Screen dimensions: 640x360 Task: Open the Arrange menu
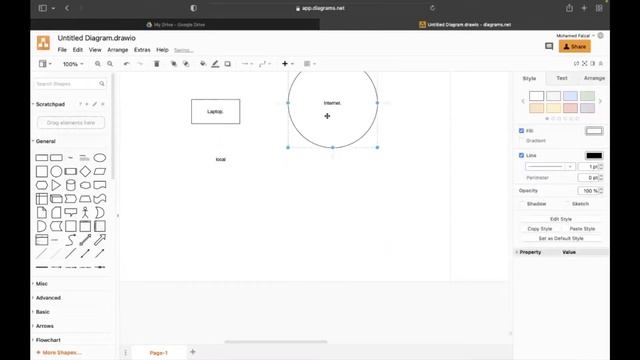click(118, 50)
